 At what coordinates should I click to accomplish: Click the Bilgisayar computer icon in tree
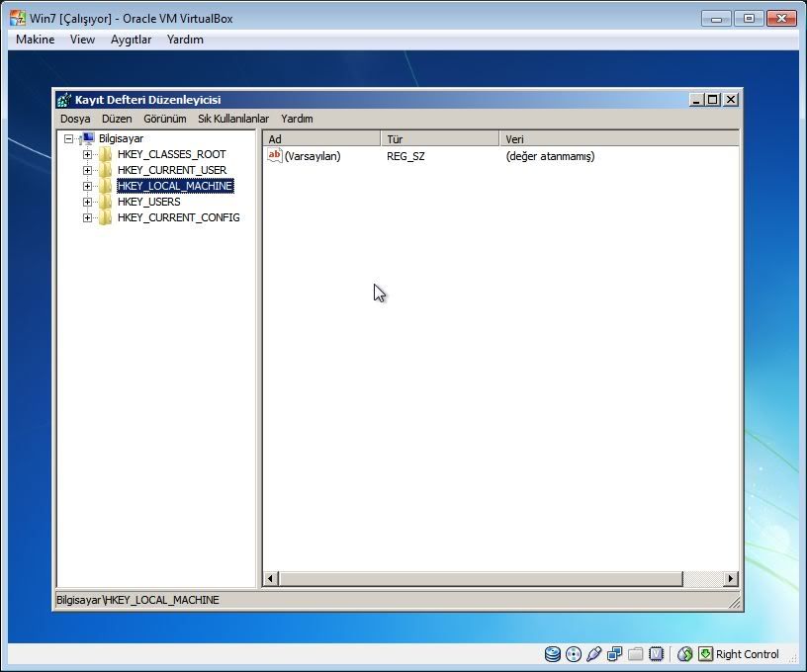[x=88, y=138]
